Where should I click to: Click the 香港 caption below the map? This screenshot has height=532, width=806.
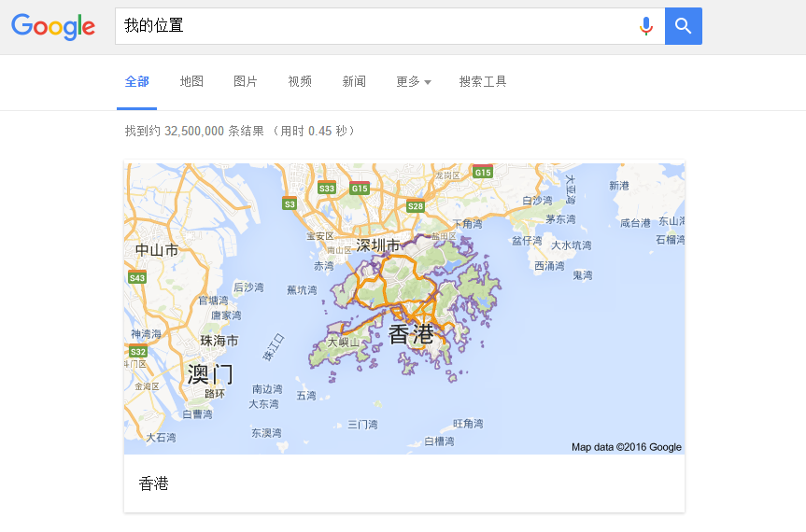(154, 483)
